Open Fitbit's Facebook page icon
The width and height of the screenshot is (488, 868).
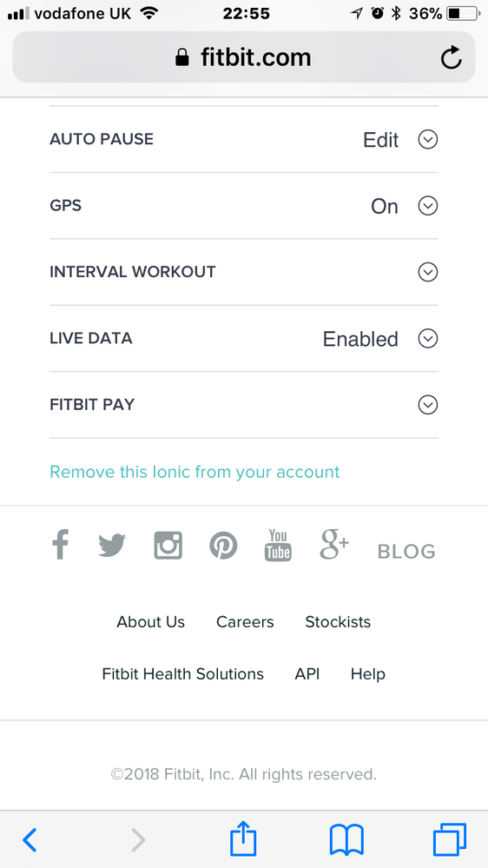60,545
